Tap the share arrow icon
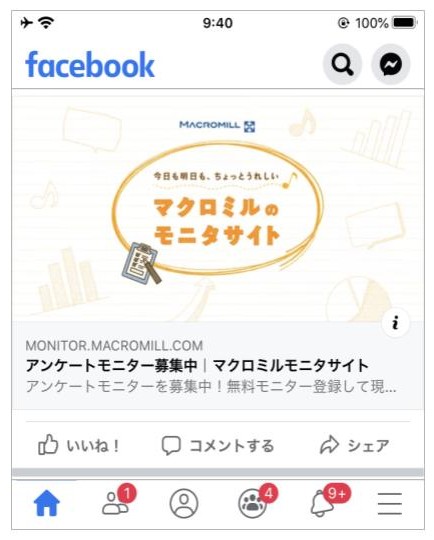434x540 pixels. [330, 444]
